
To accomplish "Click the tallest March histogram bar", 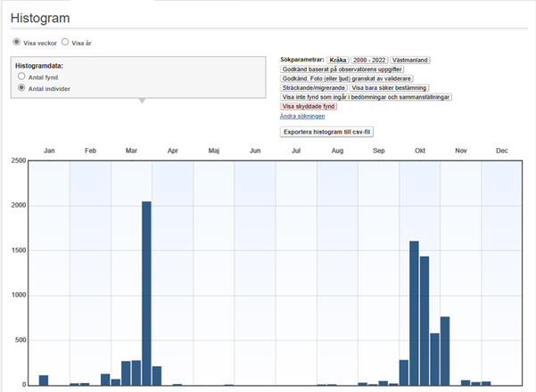I will coord(146,293).
